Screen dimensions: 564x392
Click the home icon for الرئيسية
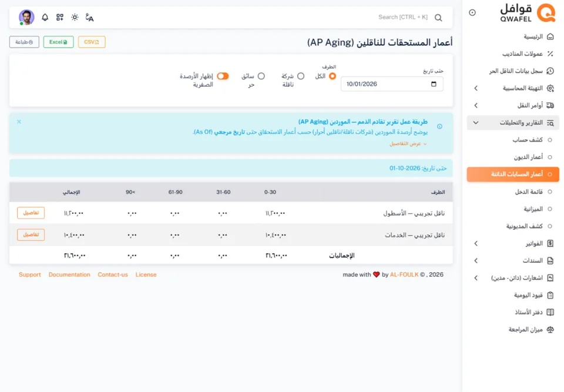550,36
